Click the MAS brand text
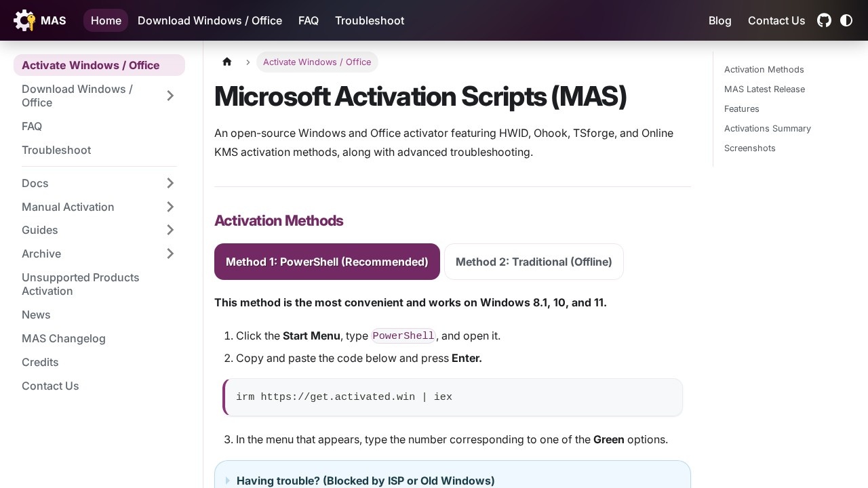 54,20
